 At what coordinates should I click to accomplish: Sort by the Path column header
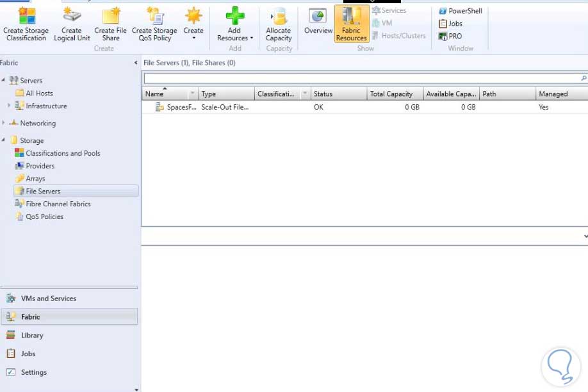click(x=508, y=94)
